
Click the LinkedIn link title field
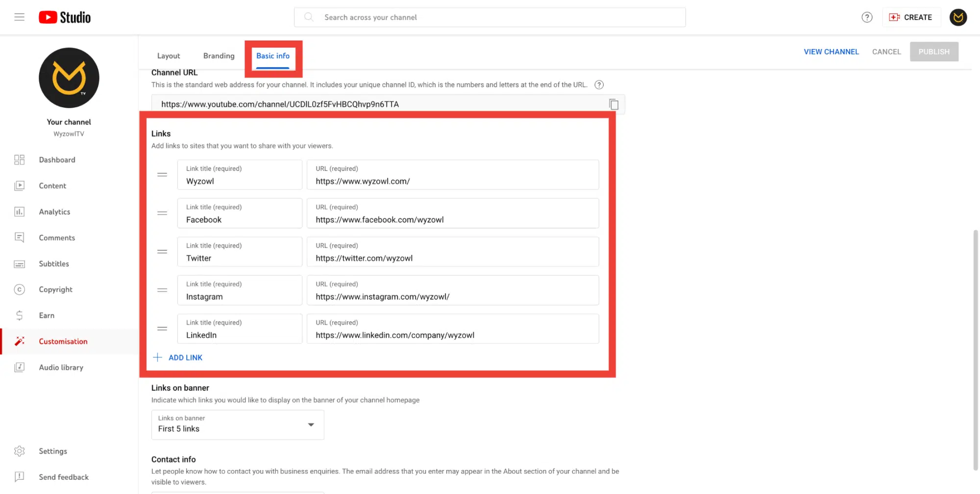tap(240, 329)
